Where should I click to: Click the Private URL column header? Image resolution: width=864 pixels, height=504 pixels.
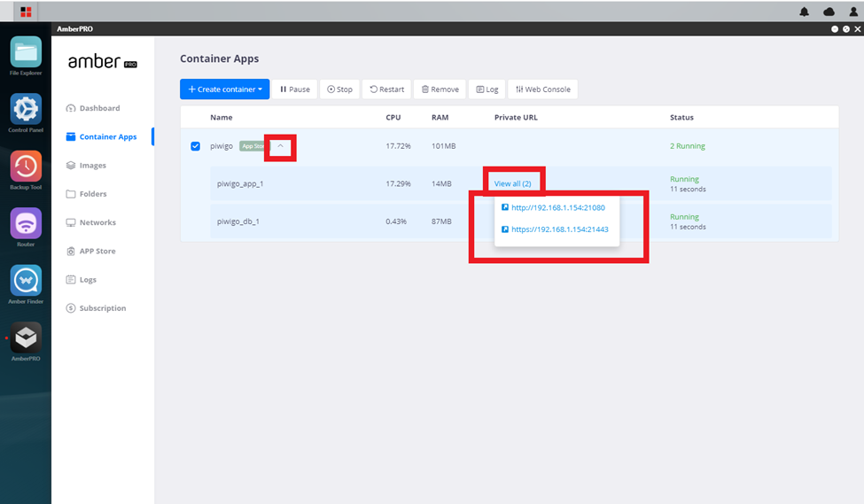[x=516, y=117]
